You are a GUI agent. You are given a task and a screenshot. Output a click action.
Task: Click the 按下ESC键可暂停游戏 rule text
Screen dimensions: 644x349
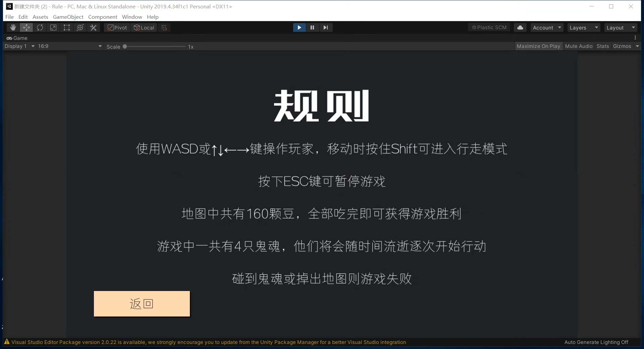click(x=322, y=181)
